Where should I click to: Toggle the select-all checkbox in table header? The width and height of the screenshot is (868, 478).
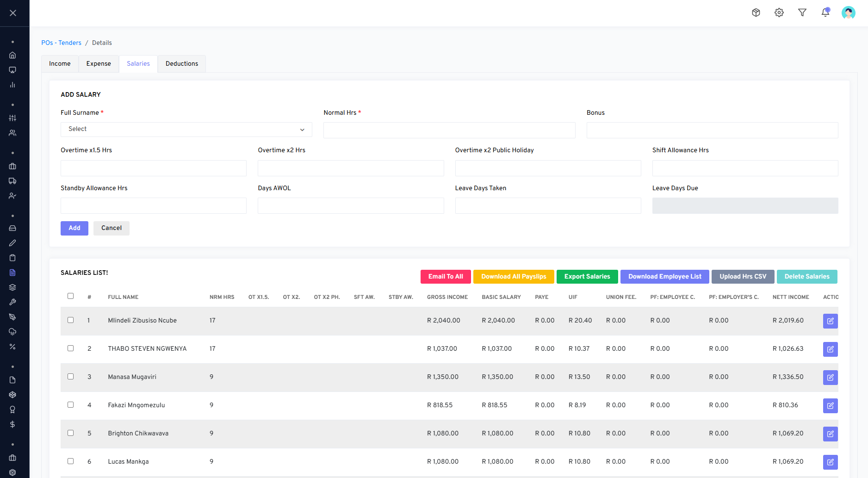point(70,296)
